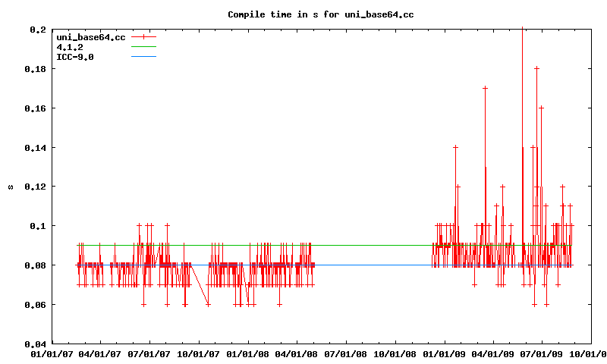607x364 pixels.
Task: Select the 10/01/07 x-axis date label
Action: (x=199, y=354)
